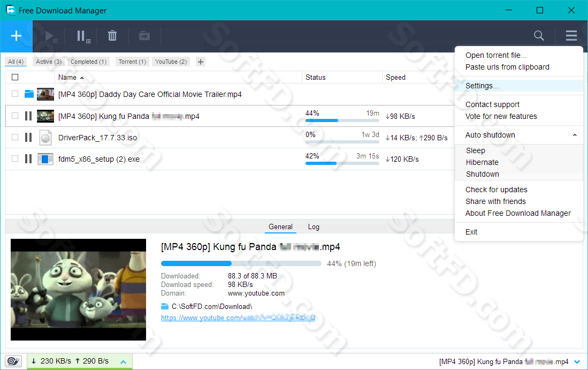Switch to the Active (3) filter tab
The image size is (588, 370).
[x=48, y=62]
